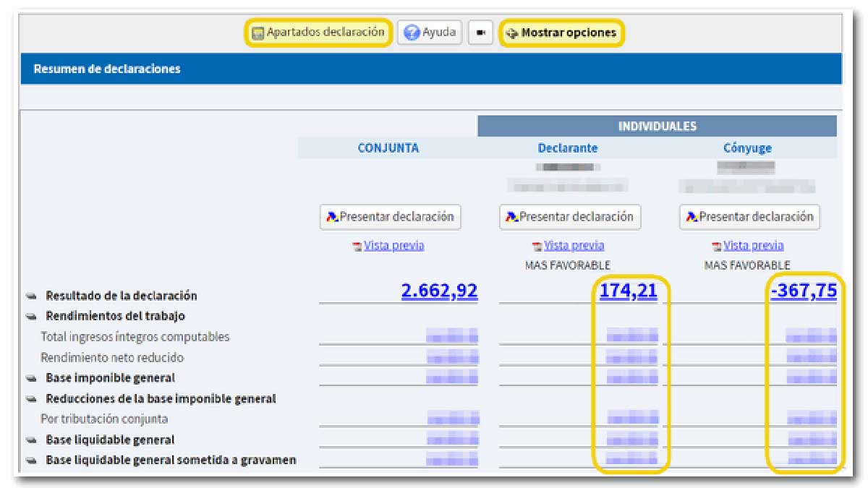Click the question mark icon on Ayuda button
Screen dimensions: 868x488
412,32
